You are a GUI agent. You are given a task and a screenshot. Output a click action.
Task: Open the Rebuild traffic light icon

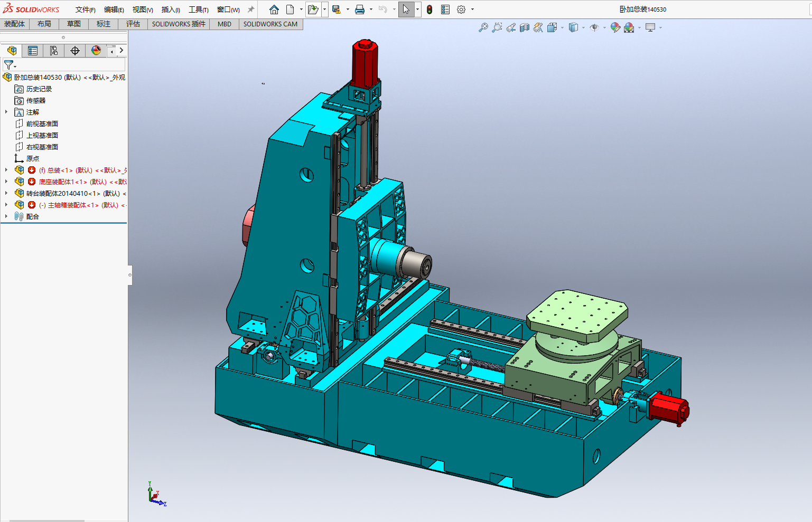coord(430,10)
